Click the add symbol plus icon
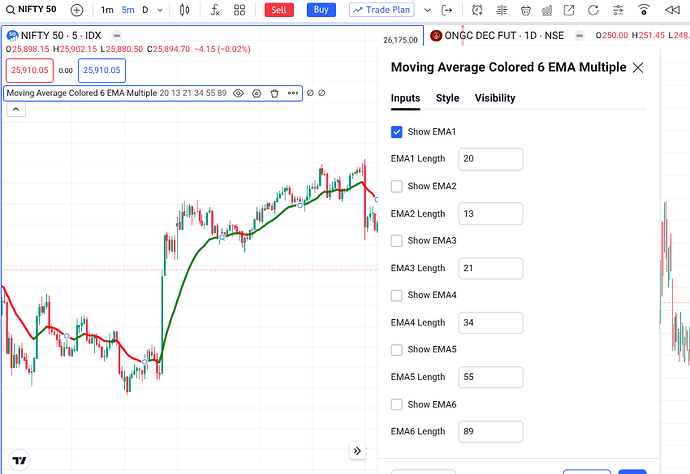Image resolution: width=690 pixels, height=474 pixels. click(78, 10)
